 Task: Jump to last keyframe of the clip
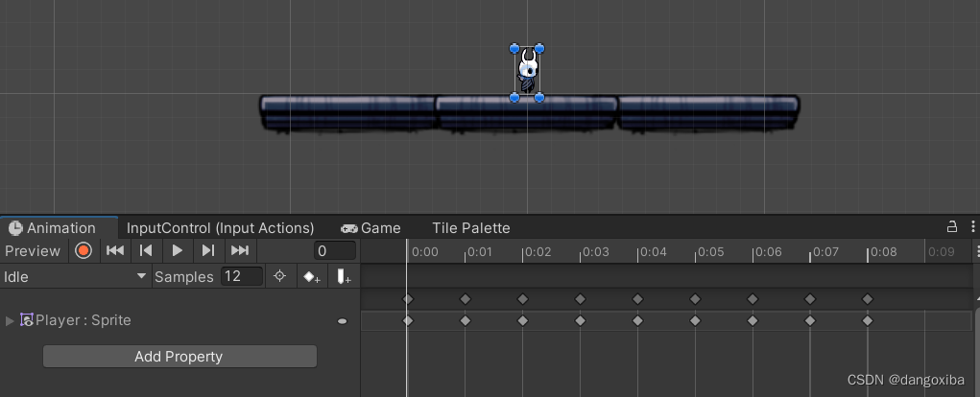240,251
